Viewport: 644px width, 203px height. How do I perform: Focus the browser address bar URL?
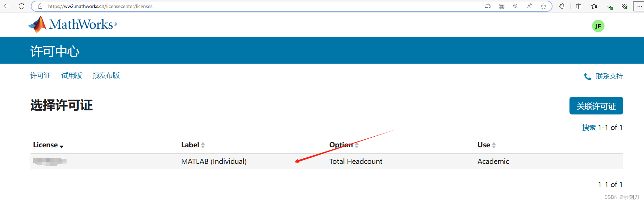point(100,6)
